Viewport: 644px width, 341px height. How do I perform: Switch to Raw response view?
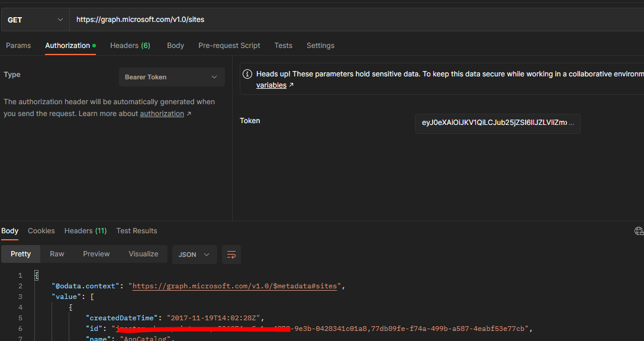point(57,254)
